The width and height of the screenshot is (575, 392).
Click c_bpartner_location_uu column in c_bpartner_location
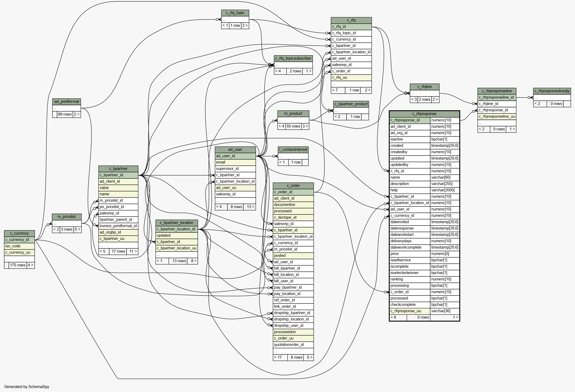pos(177,248)
